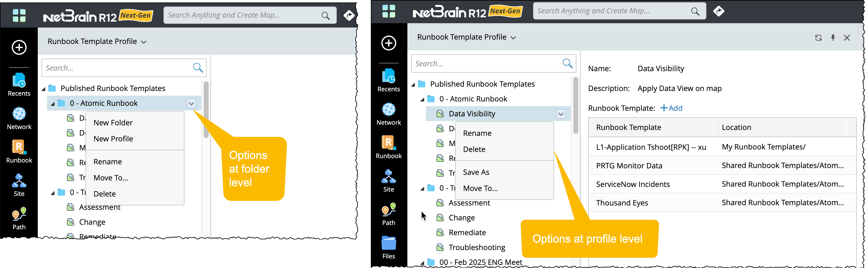Click the Troubleshooting profile icon
The width and height of the screenshot is (868, 268).
(440, 248)
